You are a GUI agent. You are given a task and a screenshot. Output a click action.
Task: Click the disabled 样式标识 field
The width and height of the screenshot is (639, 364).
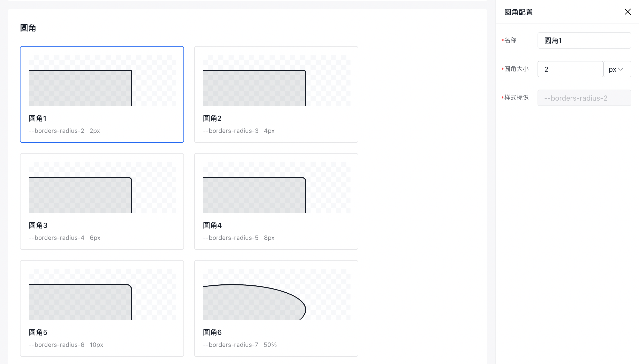[584, 98]
